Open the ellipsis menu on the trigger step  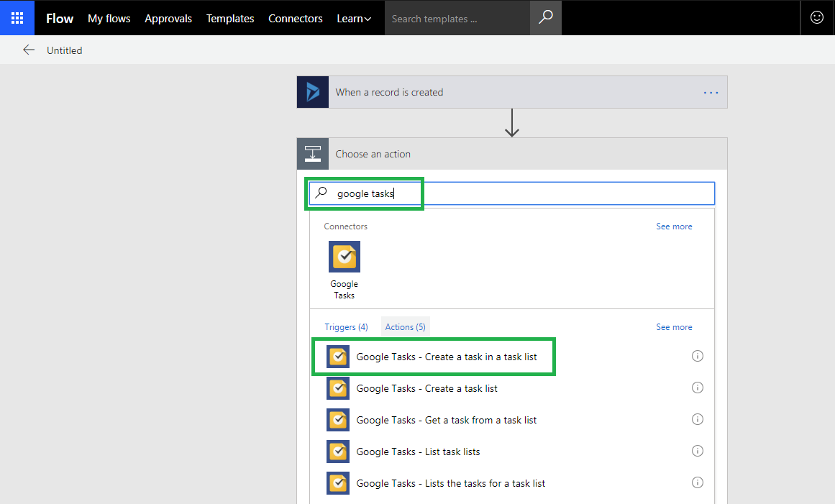[711, 93]
